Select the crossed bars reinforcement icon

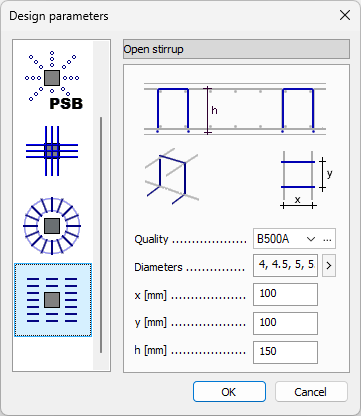click(x=52, y=151)
